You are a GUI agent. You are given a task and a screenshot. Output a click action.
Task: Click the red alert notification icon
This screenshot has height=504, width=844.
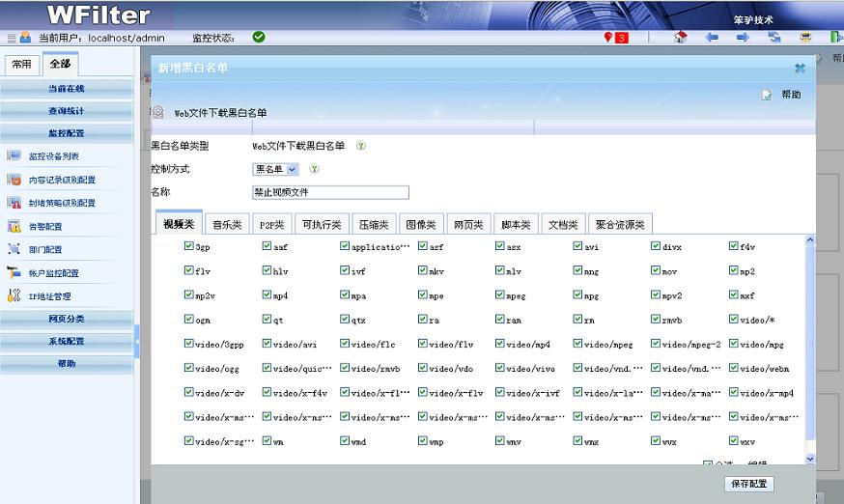pos(615,38)
